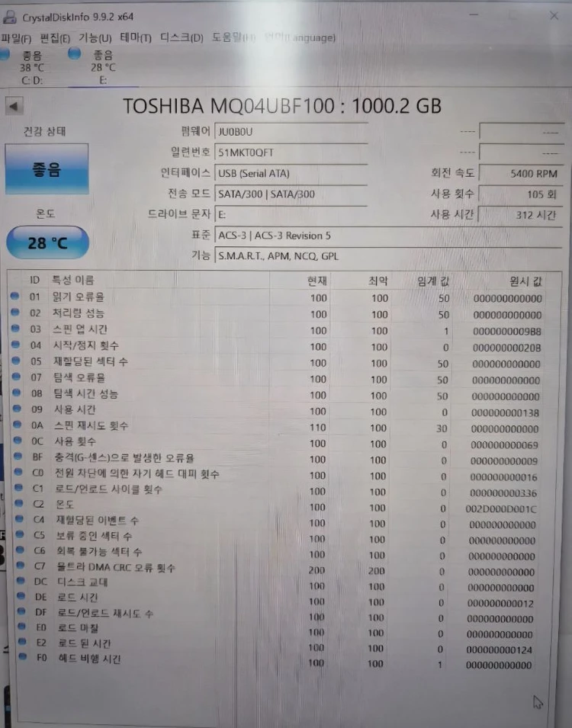Screen dimensions: 572x728
Task: Click the ID column header
Action: point(34,280)
